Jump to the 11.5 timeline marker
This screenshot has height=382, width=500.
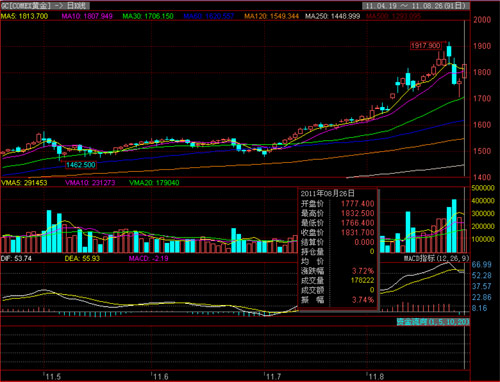[53, 377]
